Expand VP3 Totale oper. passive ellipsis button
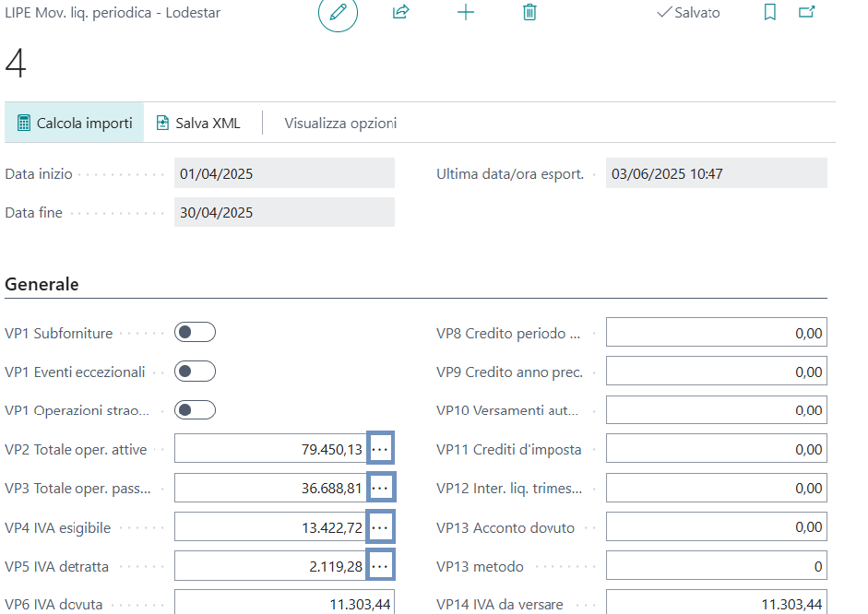The width and height of the screenshot is (868, 614). coord(380,488)
